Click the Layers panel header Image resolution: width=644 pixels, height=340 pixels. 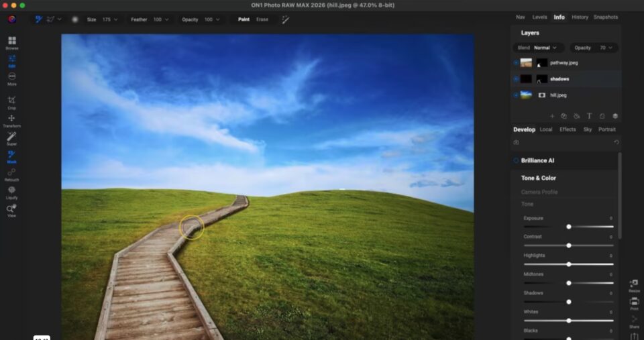click(x=530, y=33)
